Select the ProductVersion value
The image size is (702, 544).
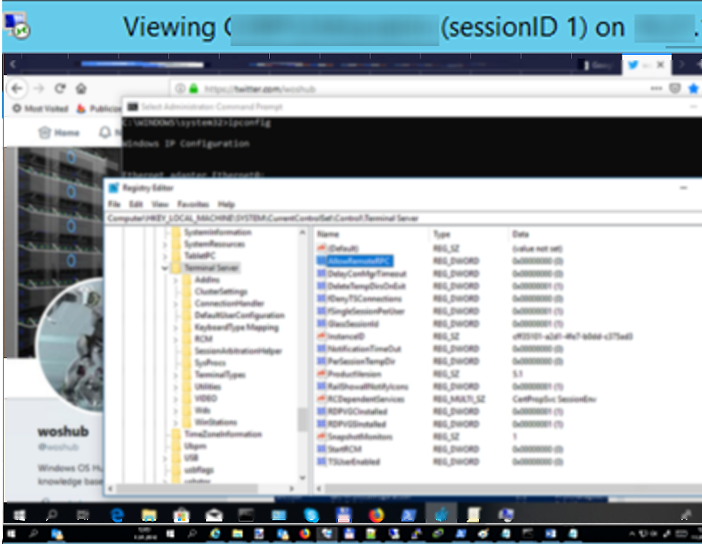click(x=354, y=374)
